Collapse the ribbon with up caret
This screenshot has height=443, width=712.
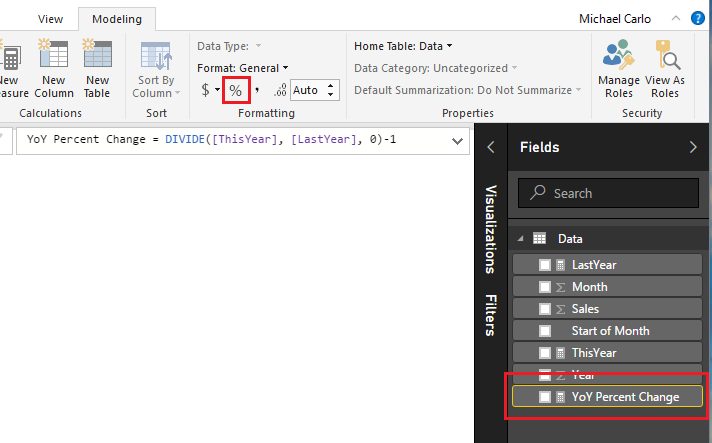click(x=676, y=19)
